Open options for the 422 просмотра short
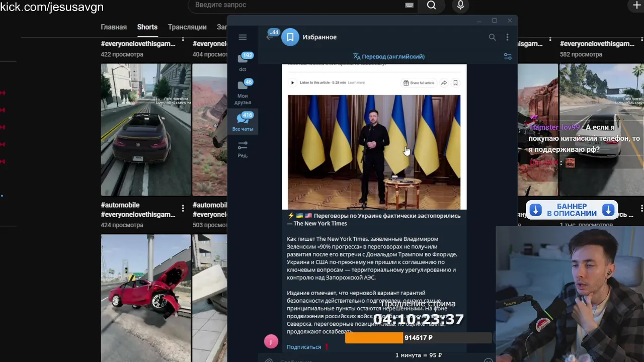The height and width of the screenshot is (362, 644). point(183,39)
